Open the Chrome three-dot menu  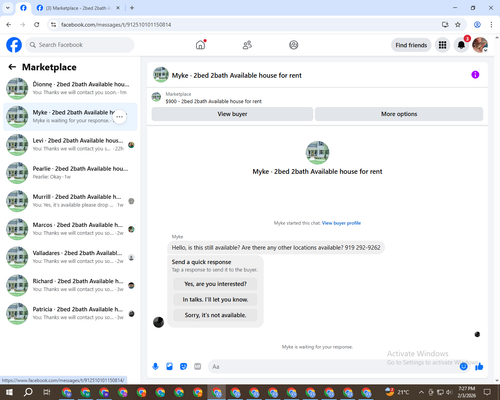[491, 24]
